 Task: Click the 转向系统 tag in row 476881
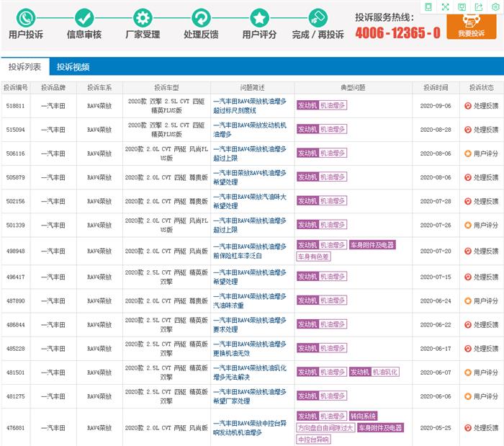pyautogui.click(x=363, y=416)
